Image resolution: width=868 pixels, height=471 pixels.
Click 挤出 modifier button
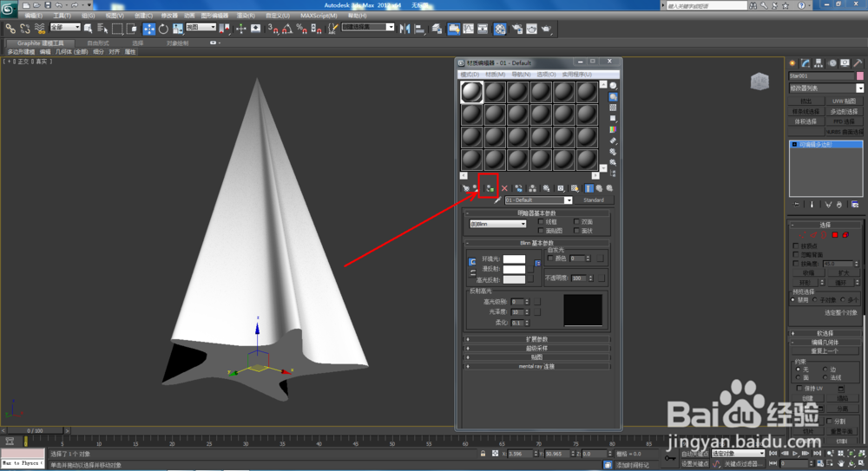coord(806,101)
